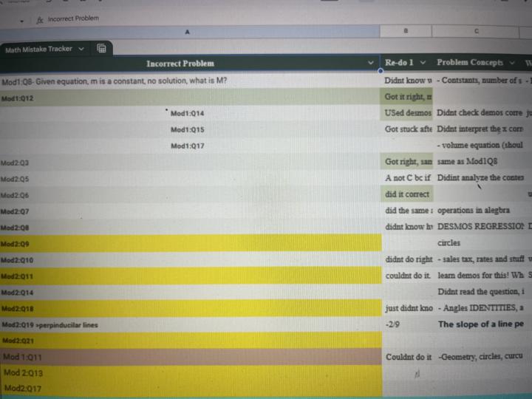Click the table view grid icon
532x399 pixels.
coord(101,49)
